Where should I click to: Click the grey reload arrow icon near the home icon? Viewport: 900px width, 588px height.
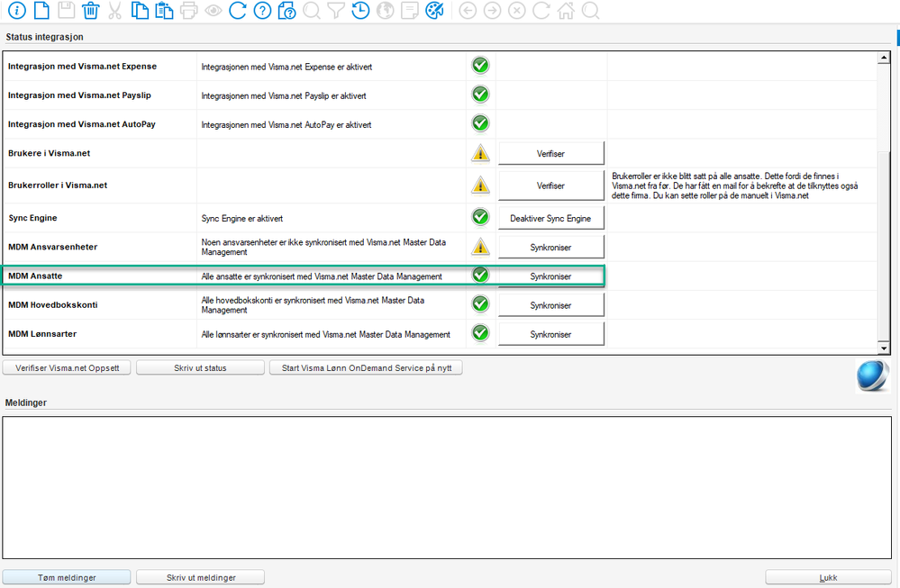tap(541, 10)
